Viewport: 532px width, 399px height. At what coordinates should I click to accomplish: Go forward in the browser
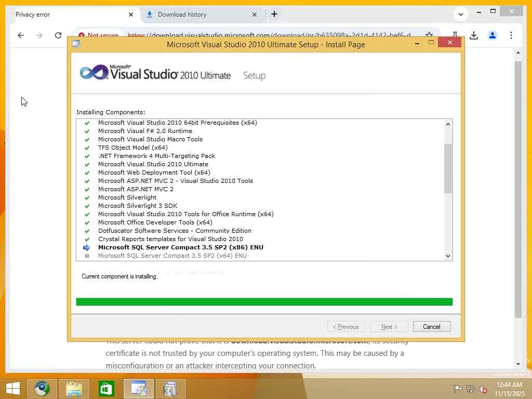tap(39, 35)
